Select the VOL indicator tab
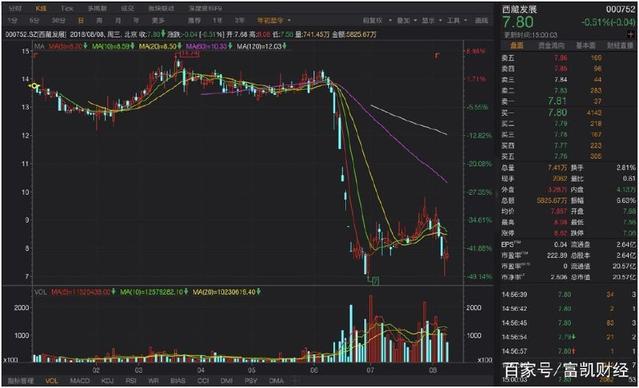The image size is (639, 388). pyautogui.click(x=52, y=381)
